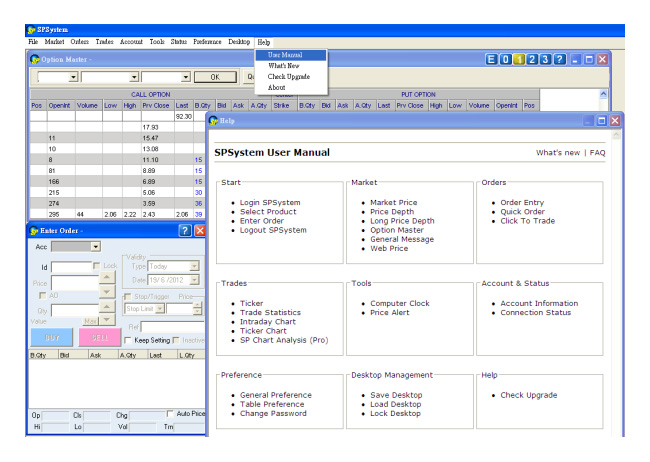Open Lock Desktop help topic

click(395, 413)
